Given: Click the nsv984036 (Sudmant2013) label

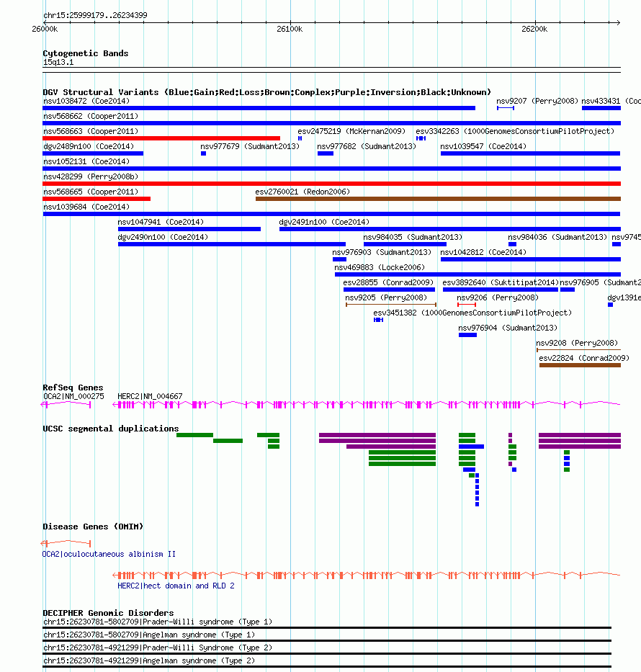Looking at the screenshot, I should point(557,237).
